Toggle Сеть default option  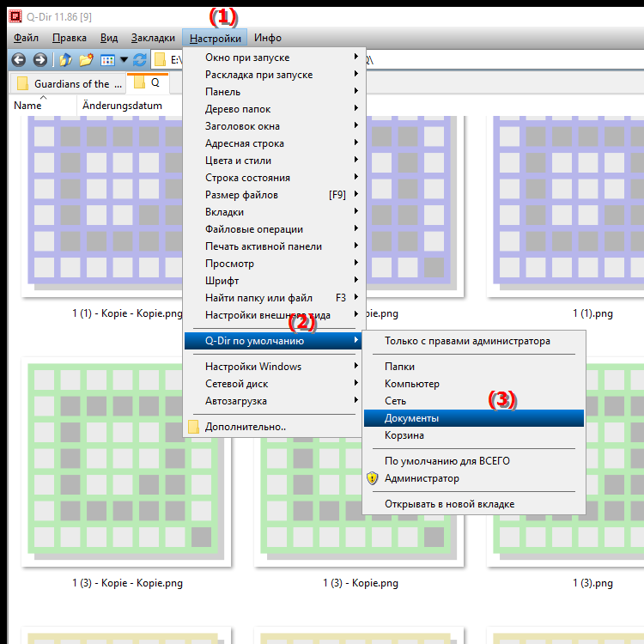point(473,401)
